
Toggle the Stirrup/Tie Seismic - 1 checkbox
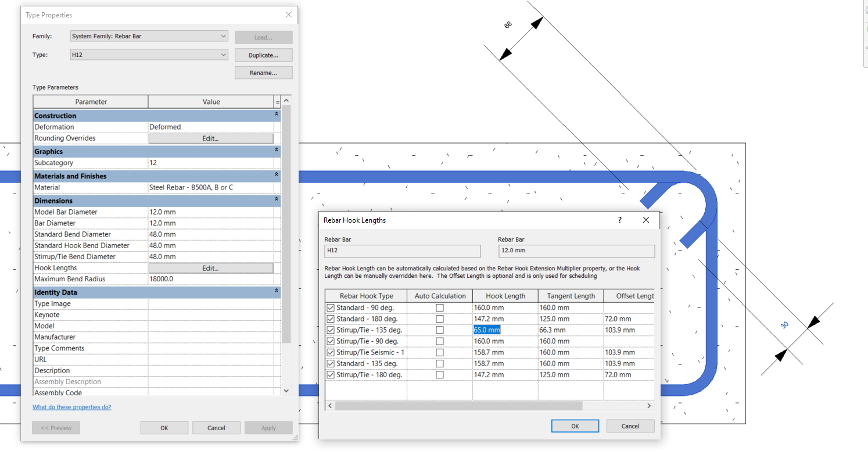[331, 352]
